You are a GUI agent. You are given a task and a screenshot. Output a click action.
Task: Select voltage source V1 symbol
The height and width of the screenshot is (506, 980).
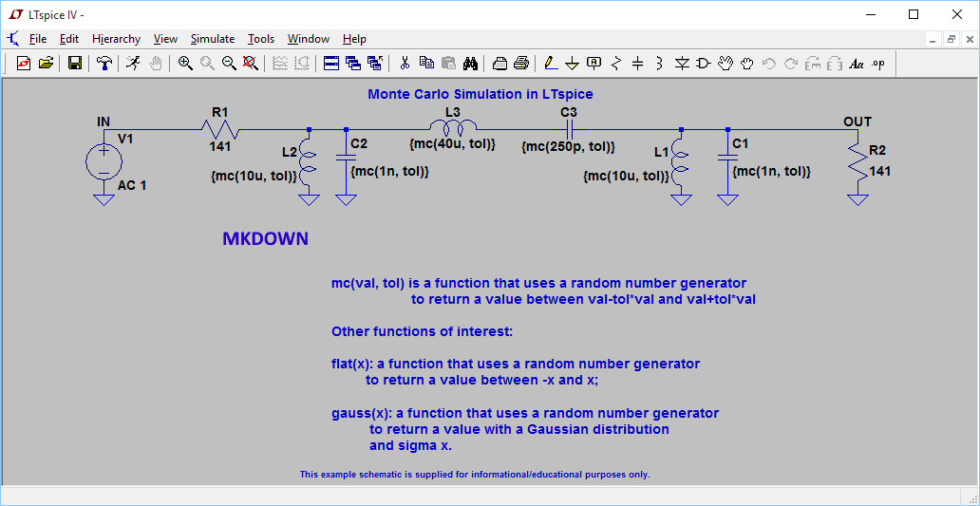[104, 161]
